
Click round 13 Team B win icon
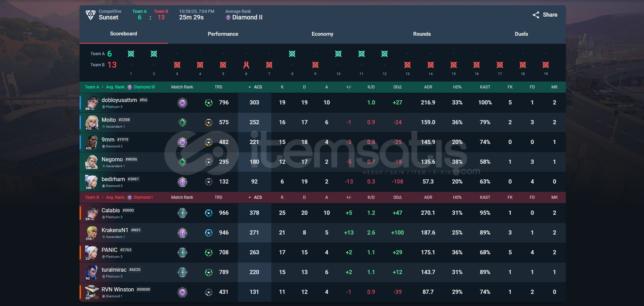coord(407,65)
